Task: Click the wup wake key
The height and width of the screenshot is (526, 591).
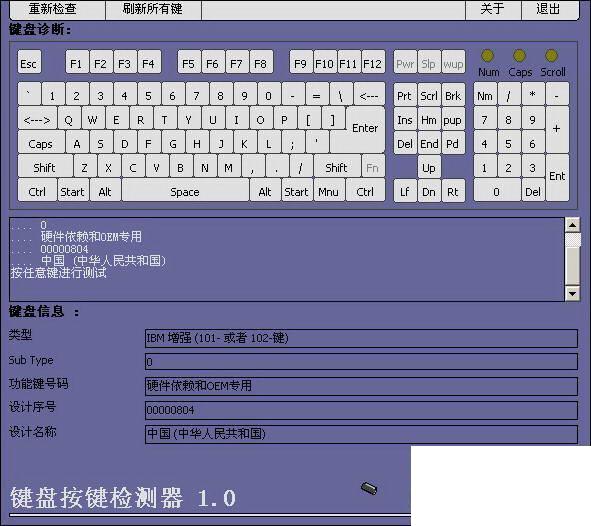Action: point(453,63)
